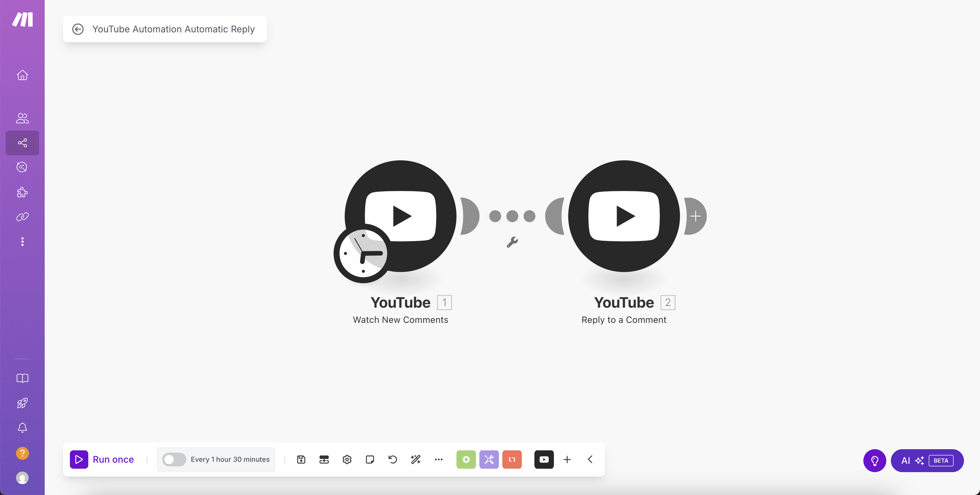Open the user profile avatar
The image size is (980, 495).
[x=22, y=478]
